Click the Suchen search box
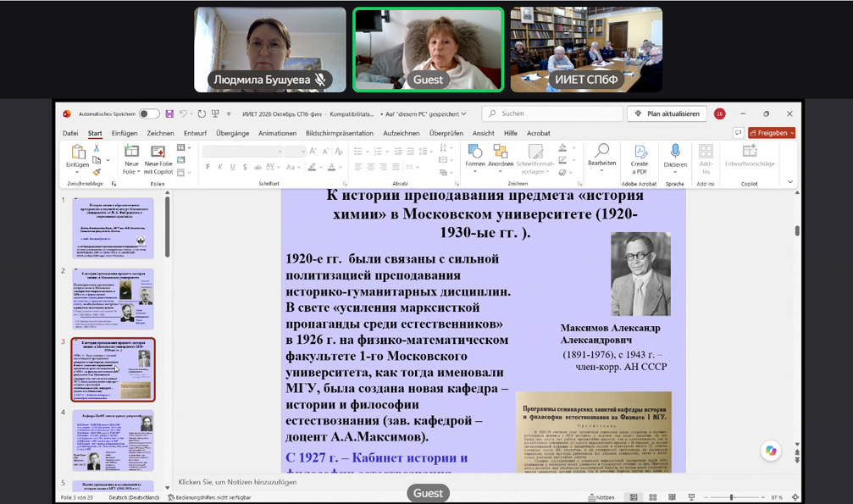853x504 pixels. (552, 114)
